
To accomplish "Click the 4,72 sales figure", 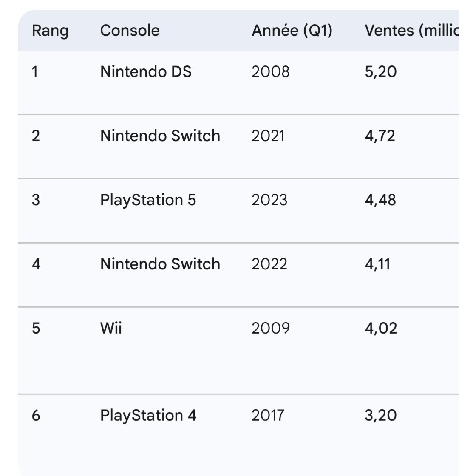I will click(380, 136).
